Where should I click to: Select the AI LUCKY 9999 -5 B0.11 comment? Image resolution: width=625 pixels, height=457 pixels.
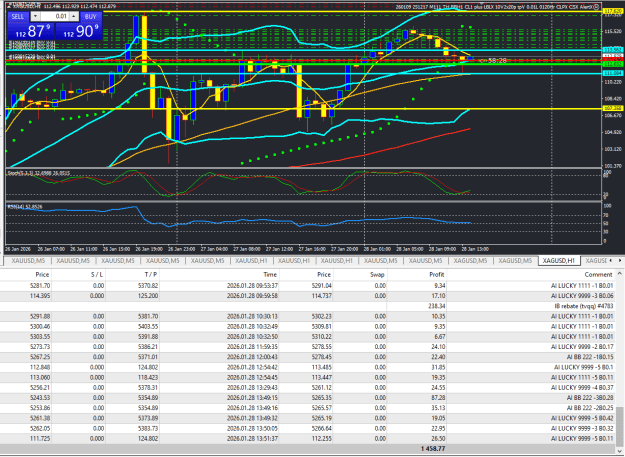click(582, 438)
